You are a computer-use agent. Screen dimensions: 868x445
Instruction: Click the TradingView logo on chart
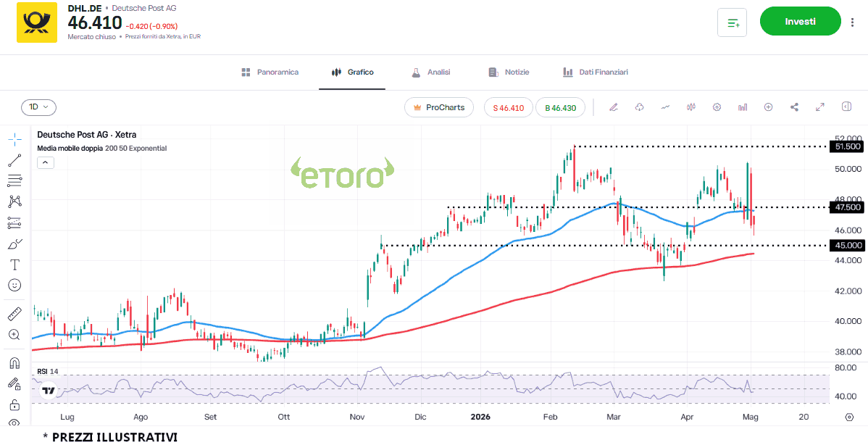click(x=49, y=390)
